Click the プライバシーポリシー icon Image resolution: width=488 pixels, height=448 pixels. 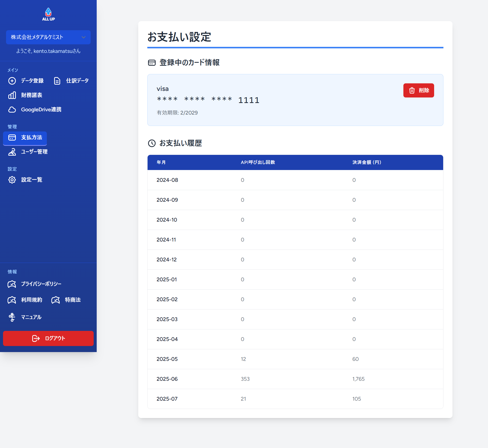[x=12, y=284]
